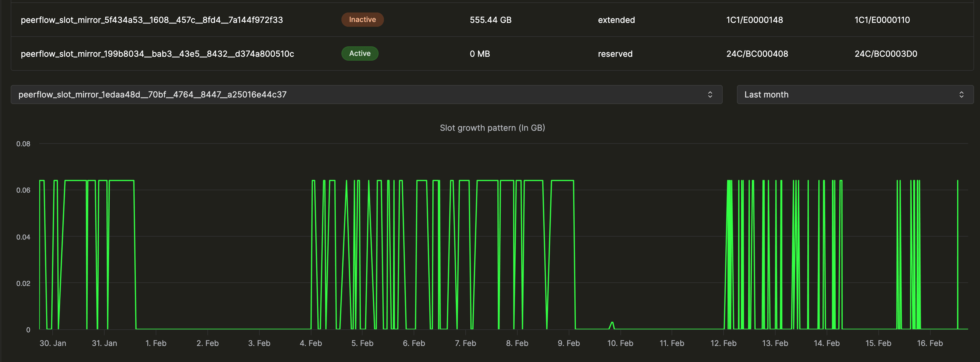Click the up-down chevron on slot selector

tap(710, 95)
